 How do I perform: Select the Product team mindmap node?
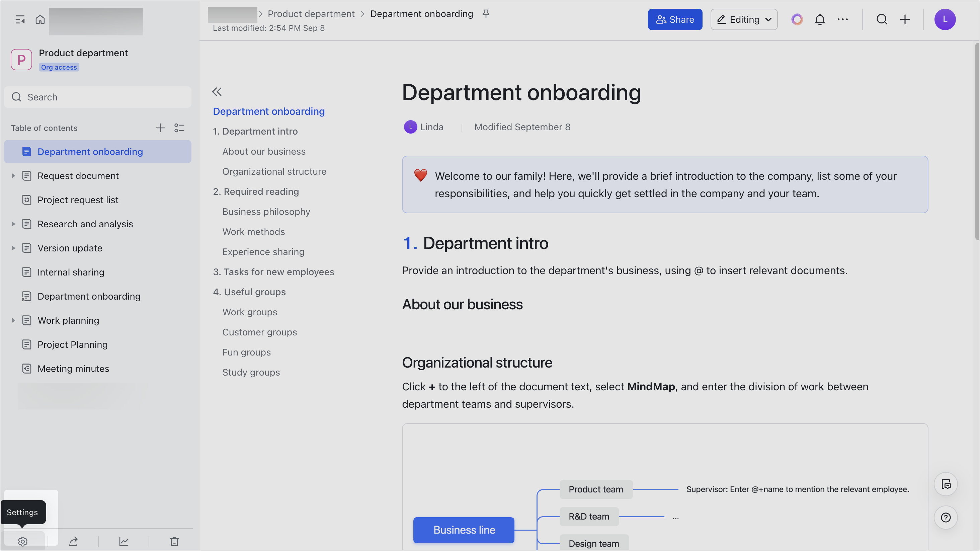click(x=596, y=489)
